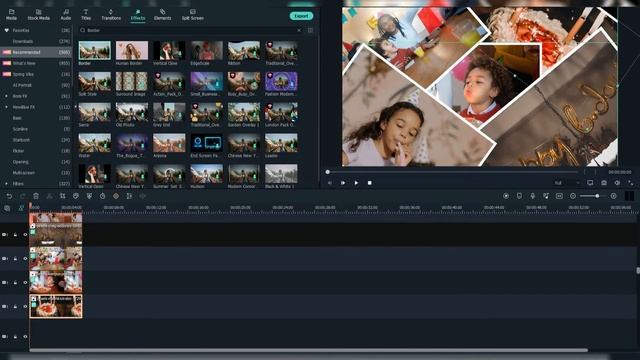The image size is (640, 360).
Task: Click the add track manager icon
Action: coord(7,208)
